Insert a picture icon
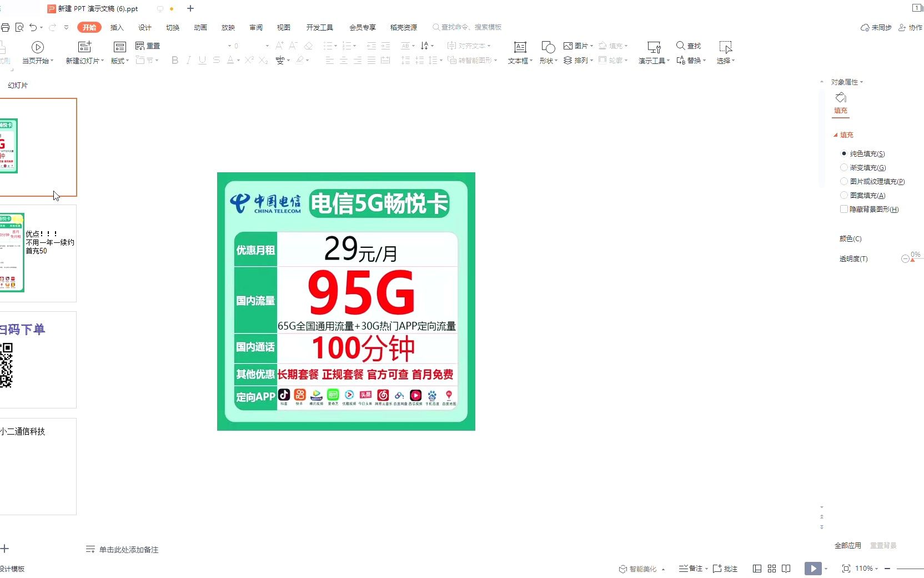924x578 pixels. 568,46
